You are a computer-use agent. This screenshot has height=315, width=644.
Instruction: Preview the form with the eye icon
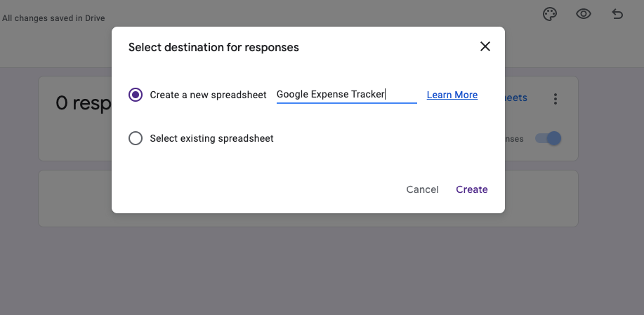coord(583,14)
